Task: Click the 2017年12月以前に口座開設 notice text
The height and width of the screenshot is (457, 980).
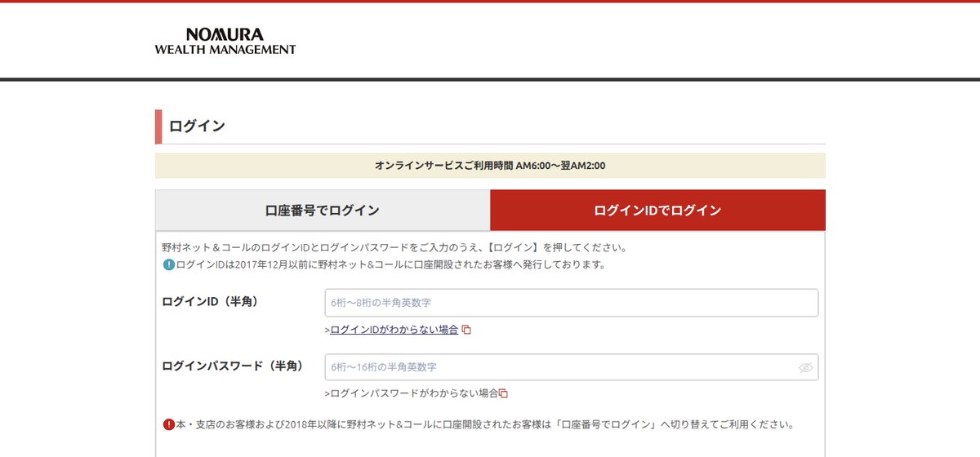Action: tap(390, 264)
